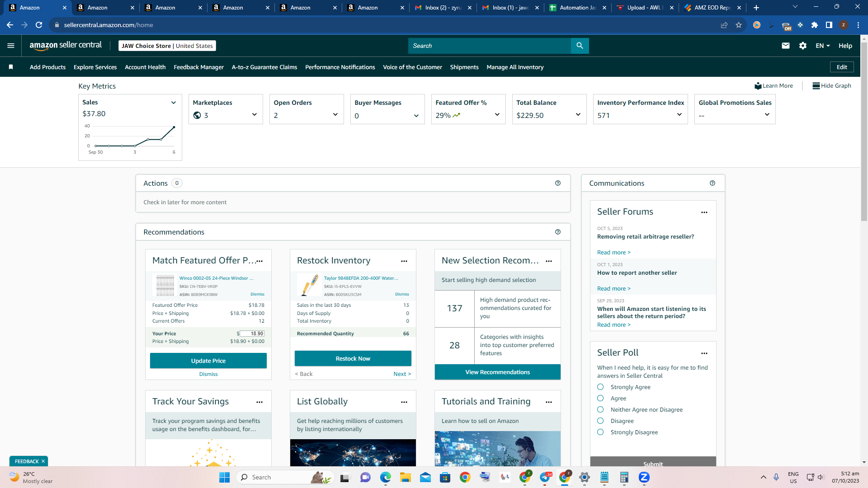Click the Update Price button

coord(208,361)
